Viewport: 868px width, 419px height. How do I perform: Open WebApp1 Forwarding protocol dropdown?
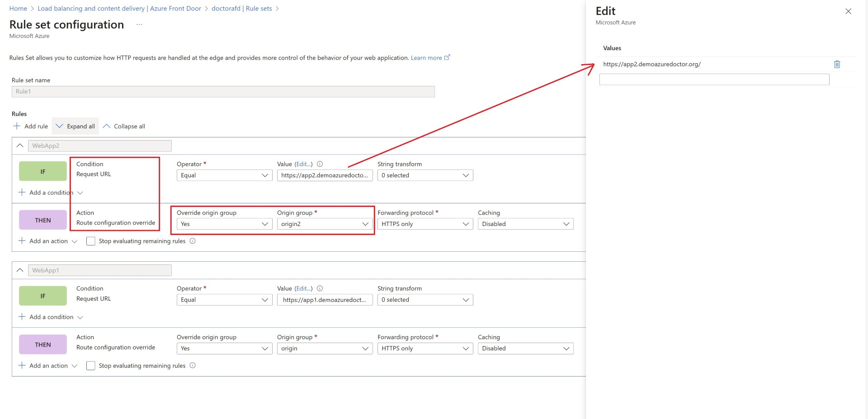pos(425,348)
